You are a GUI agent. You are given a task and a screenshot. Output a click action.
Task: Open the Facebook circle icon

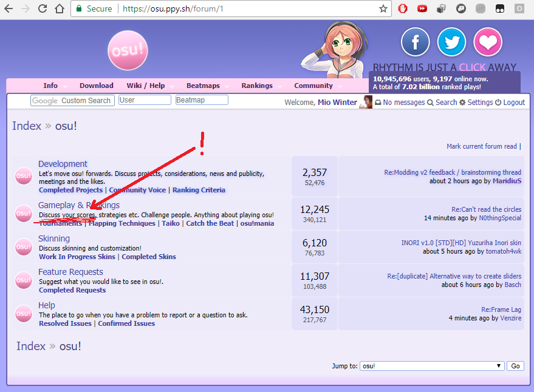point(415,42)
